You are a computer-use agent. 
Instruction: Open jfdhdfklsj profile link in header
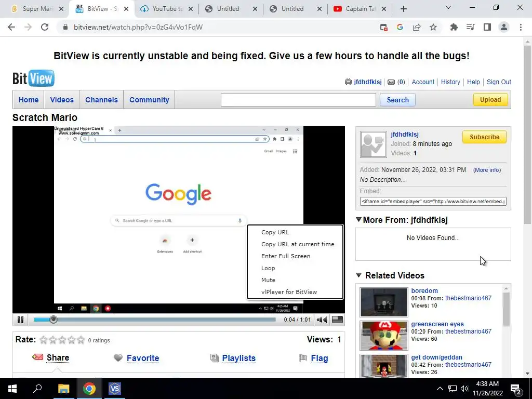[x=367, y=82]
